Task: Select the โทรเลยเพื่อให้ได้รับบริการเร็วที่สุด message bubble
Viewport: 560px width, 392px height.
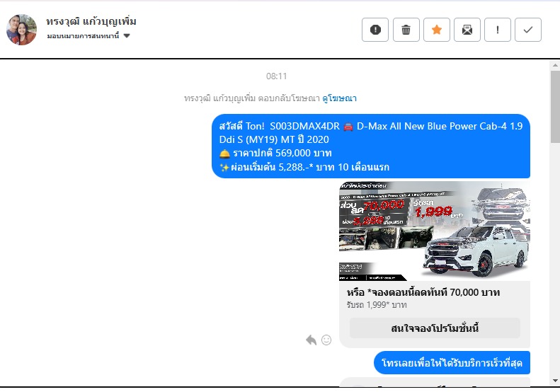Action: pos(452,363)
